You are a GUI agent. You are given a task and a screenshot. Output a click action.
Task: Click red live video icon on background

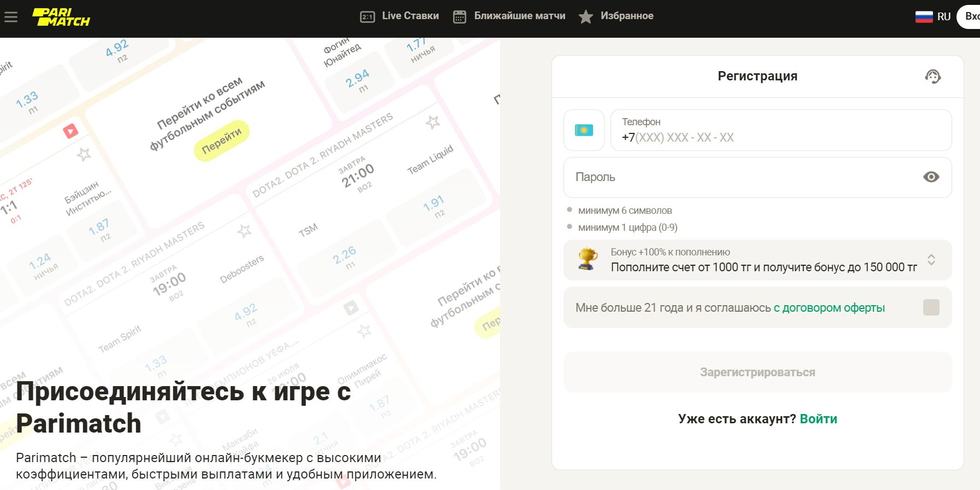pyautogui.click(x=71, y=131)
